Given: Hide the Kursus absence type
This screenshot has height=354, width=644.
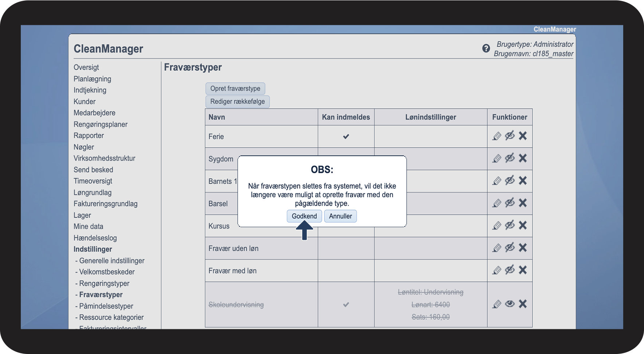Looking at the screenshot, I should pyautogui.click(x=510, y=225).
